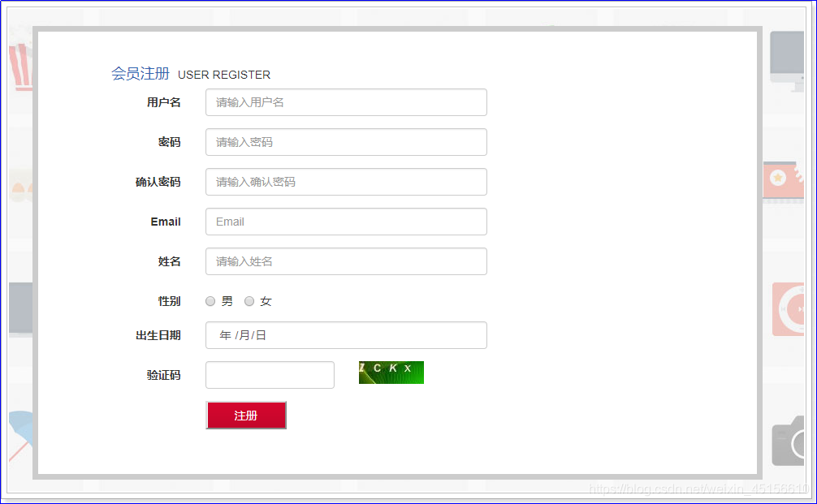Click the 确认密码 field label
Image resolution: width=817 pixels, height=504 pixels.
158,182
